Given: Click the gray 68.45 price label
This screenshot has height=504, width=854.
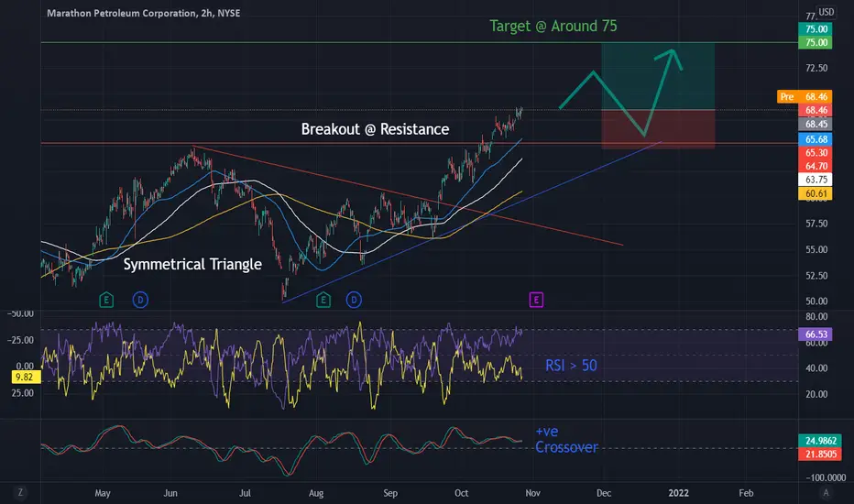Looking at the screenshot, I should (816, 125).
